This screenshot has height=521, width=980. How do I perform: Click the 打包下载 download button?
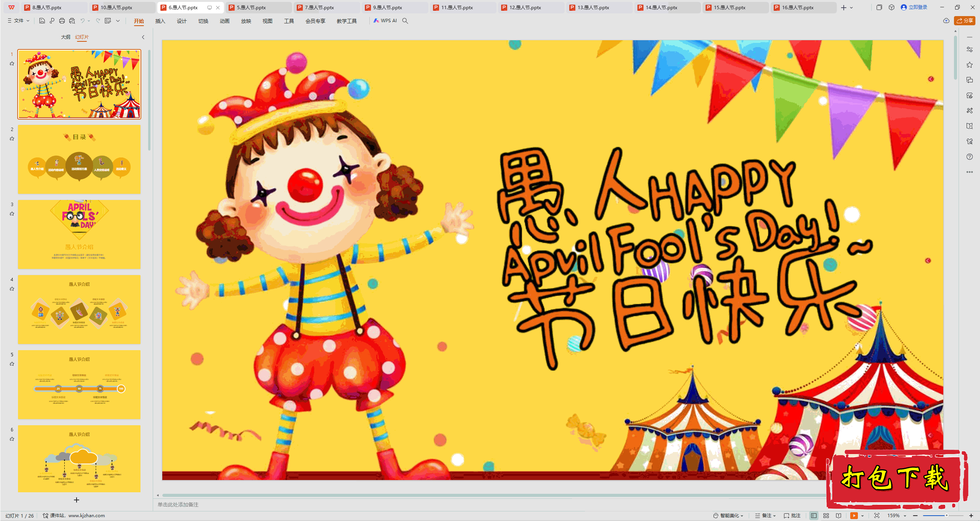(x=897, y=478)
